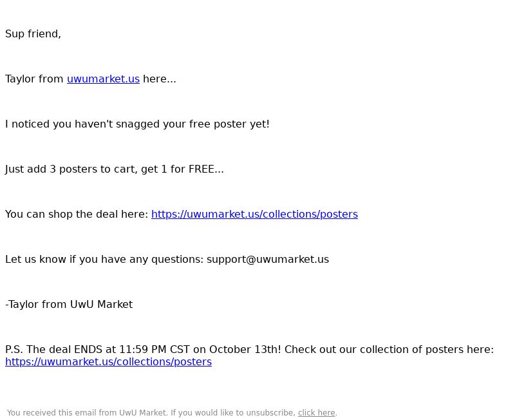Viewport: 515px width, 420px height.
Task: Open the uwumarket.us link after "Taylor from"
Action: (103, 79)
